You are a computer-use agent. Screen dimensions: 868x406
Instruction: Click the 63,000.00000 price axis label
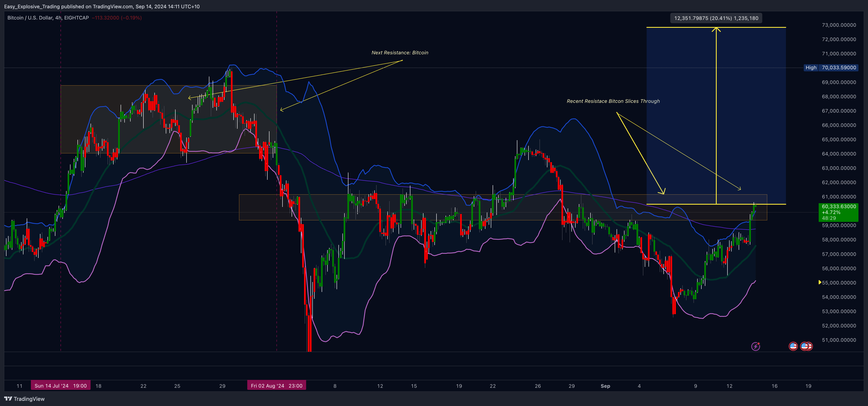[839, 168]
